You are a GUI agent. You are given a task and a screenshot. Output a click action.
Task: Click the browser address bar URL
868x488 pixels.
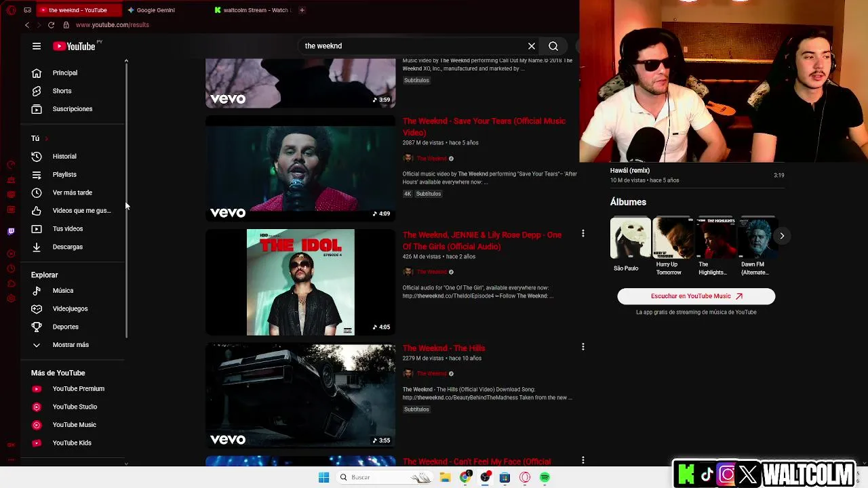pos(112,25)
